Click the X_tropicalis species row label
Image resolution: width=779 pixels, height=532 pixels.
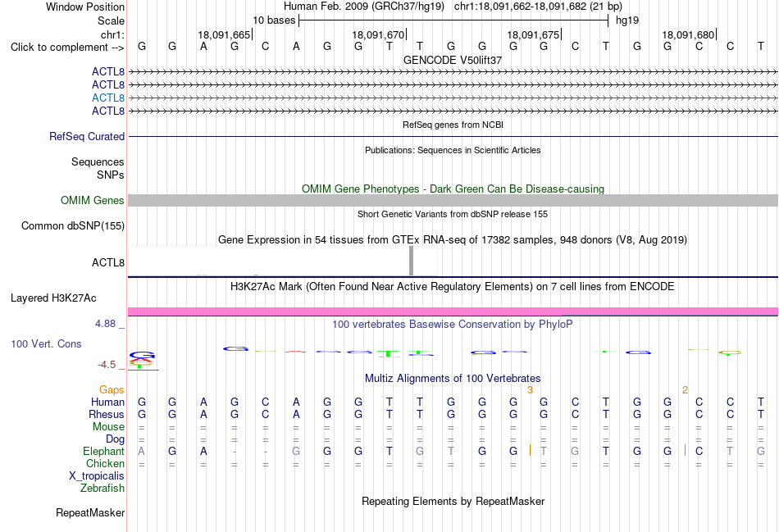point(97,476)
